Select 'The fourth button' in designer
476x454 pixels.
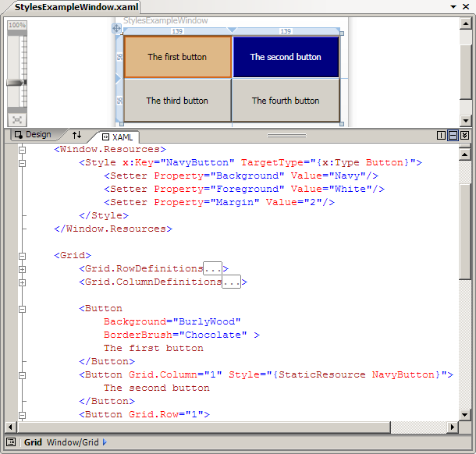(286, 101)
